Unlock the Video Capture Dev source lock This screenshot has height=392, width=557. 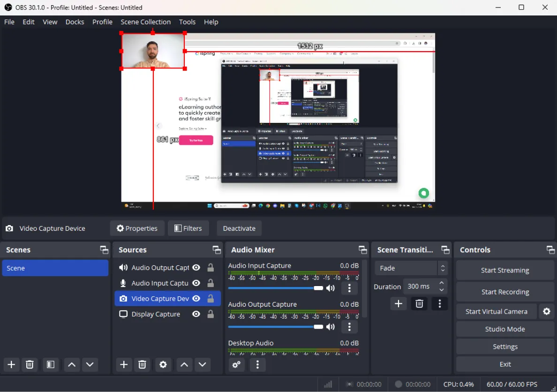[210, 298]
